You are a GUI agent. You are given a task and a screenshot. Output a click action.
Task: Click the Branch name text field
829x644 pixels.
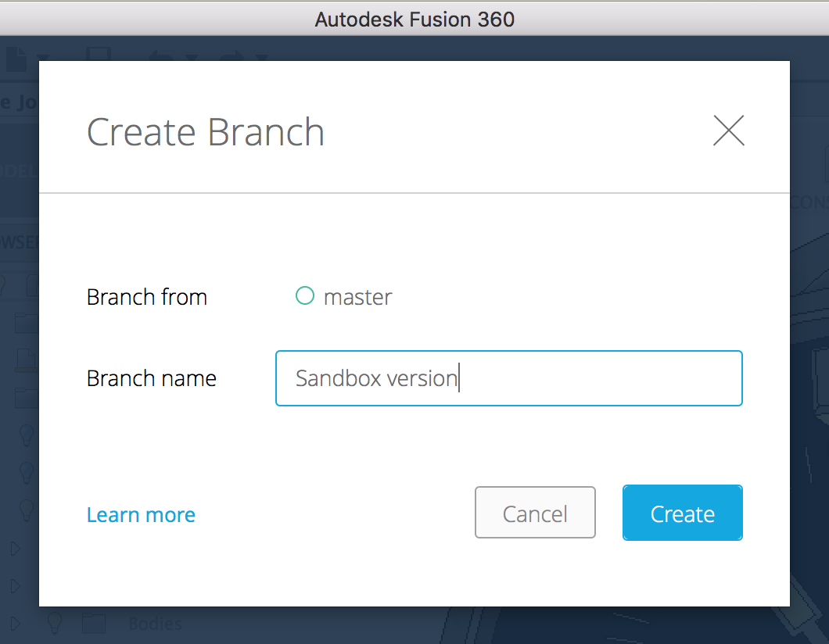pos(508,378)
